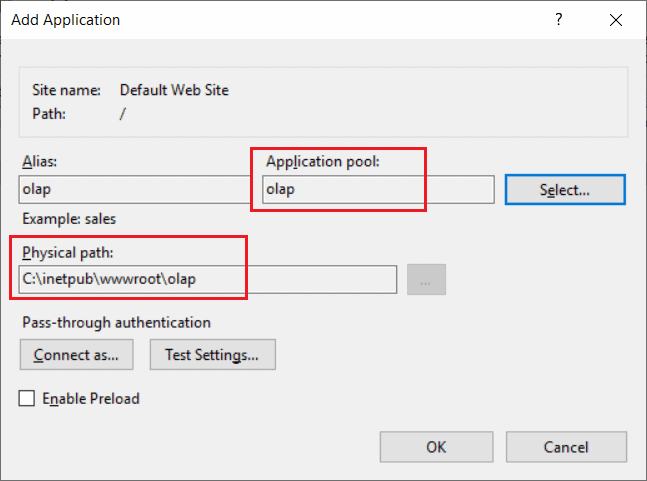
Task: Click the Pass-through authentication heading
Action: (x=115, y=322)
